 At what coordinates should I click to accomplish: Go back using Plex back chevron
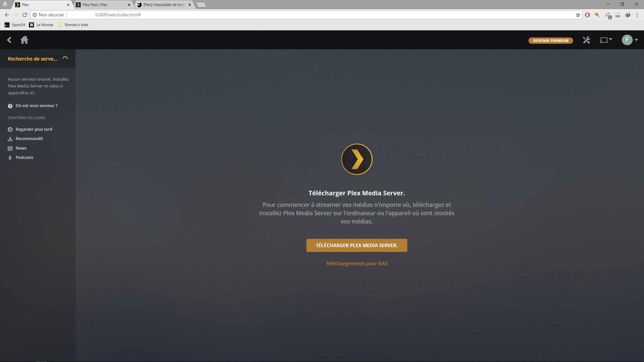click(9, 40)
